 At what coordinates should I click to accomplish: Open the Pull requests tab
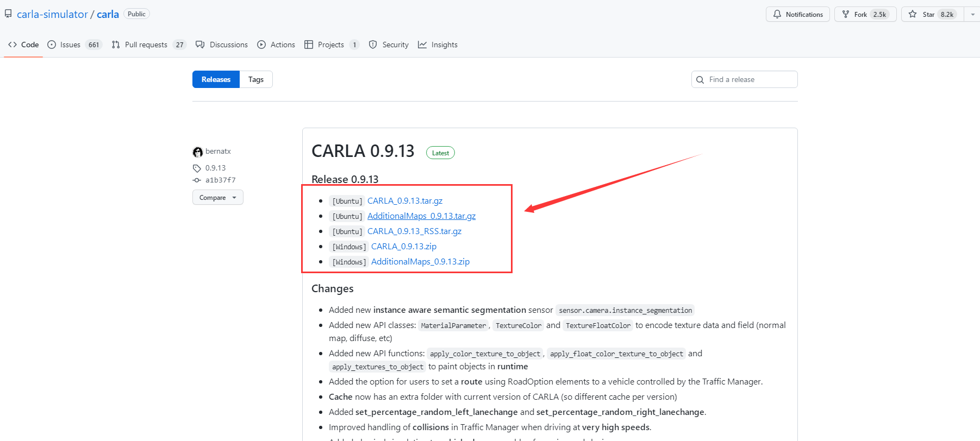(148, 45)
